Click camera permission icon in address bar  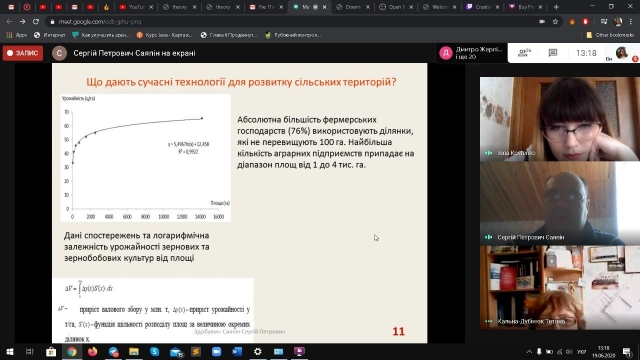coord(542,21)
